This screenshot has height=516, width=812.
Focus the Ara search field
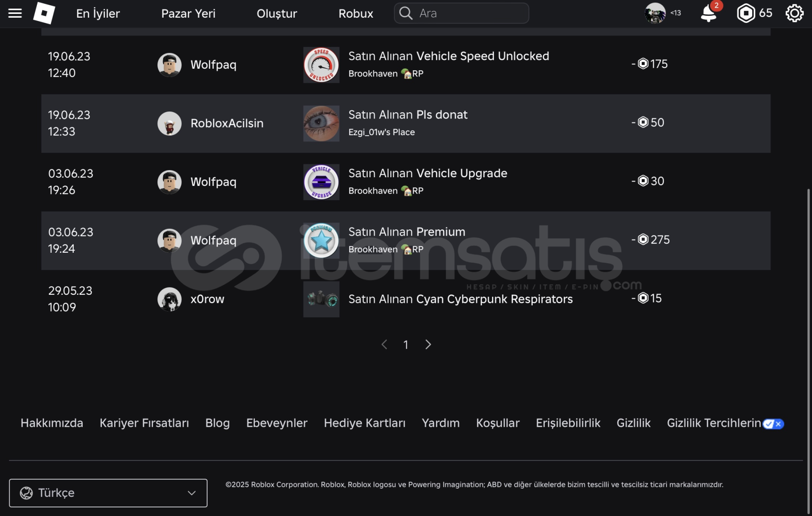[x=461, y=13]
